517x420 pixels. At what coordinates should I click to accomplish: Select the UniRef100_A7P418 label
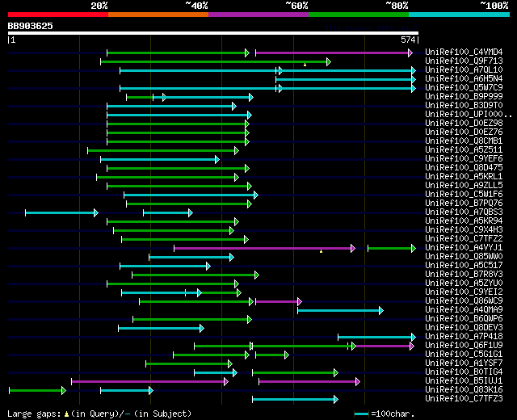[x=464, y=337]
